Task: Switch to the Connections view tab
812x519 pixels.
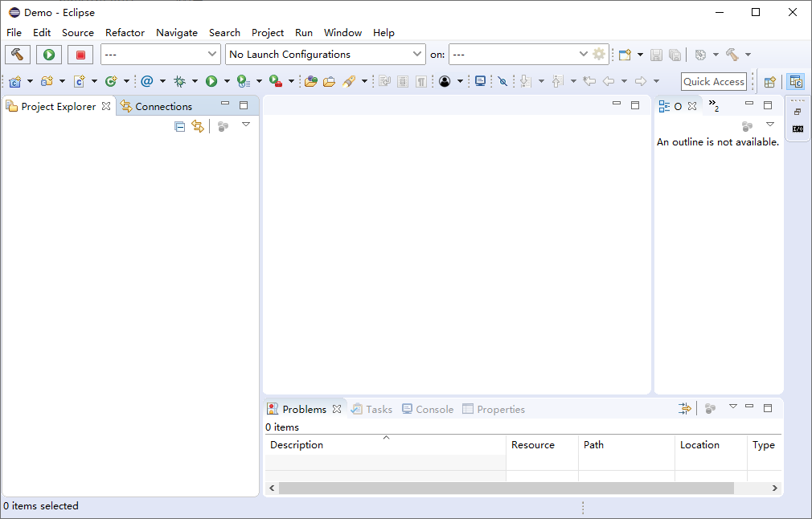Action: pyautogui.click(x=162, y=105)
